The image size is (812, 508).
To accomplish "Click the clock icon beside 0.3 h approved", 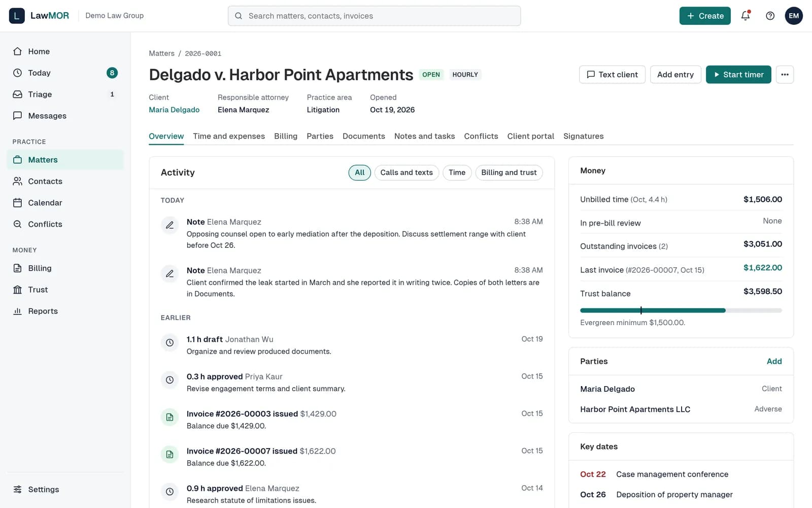I will click(x=170, y=379).
